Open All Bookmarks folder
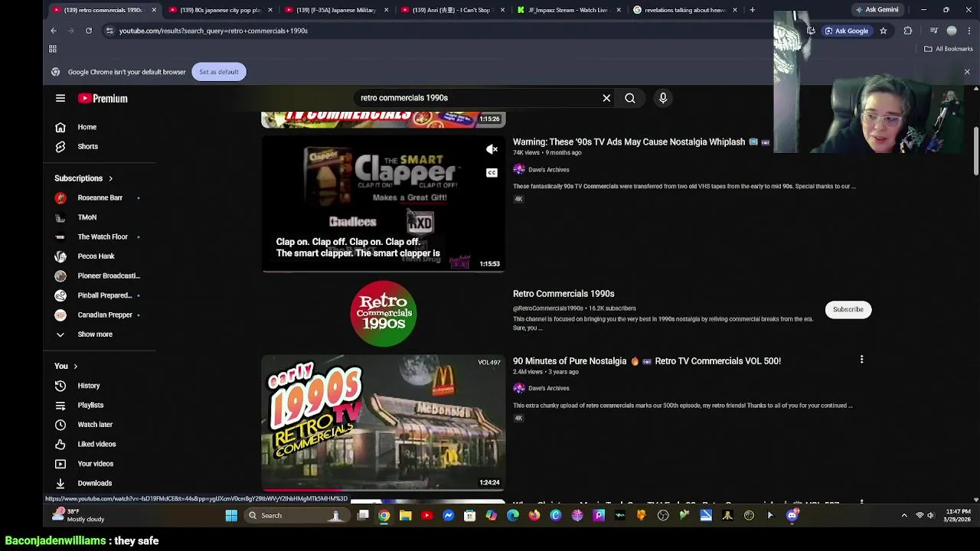This screenshot has width=980, height=551. click(x=948, y=49)
